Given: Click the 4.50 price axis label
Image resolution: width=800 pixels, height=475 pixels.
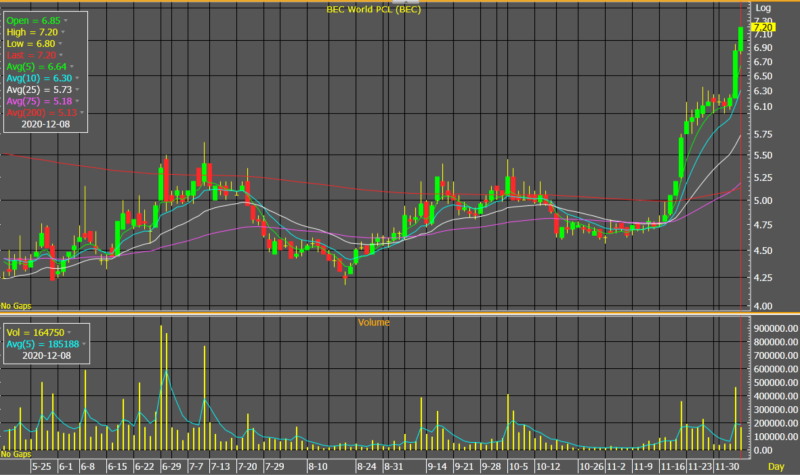Looking at the screenshot, I should pyautogui.click(x=763, y=251).
